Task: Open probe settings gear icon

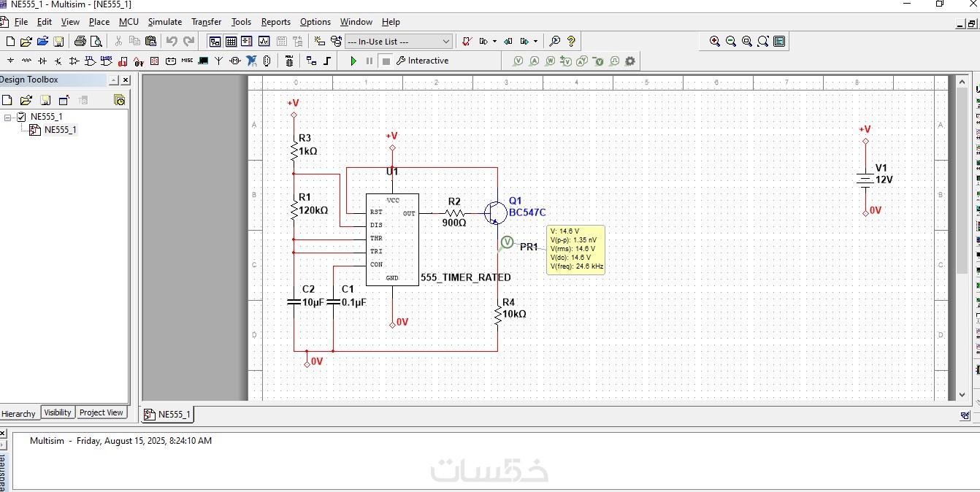Action: pyautogui.click(x=630, y=61)
